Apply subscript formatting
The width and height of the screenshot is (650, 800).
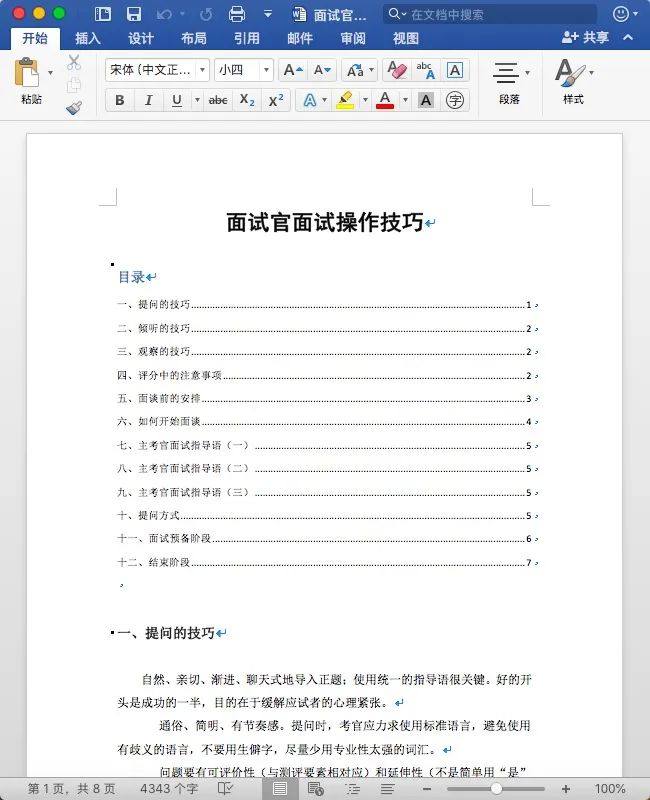tap(247, 100)
